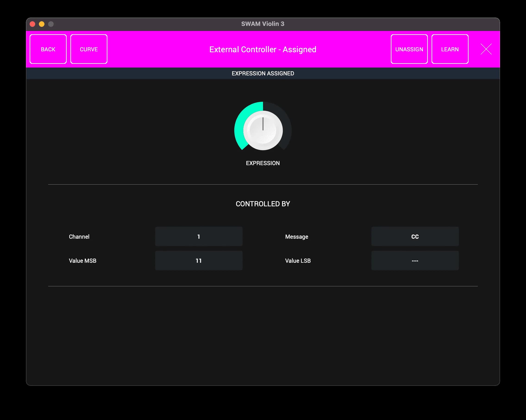Open the CURVE editor
526x420 pixels.
coord(89,49)
